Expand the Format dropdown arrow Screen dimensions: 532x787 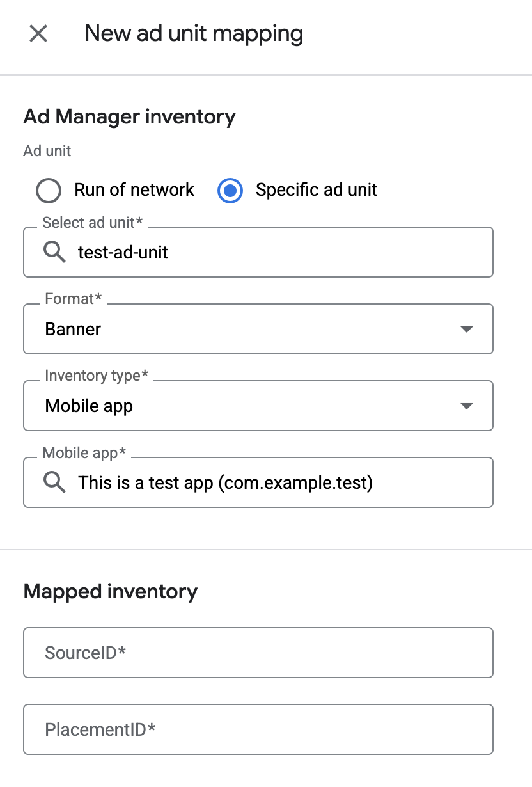tap(467, 330)
